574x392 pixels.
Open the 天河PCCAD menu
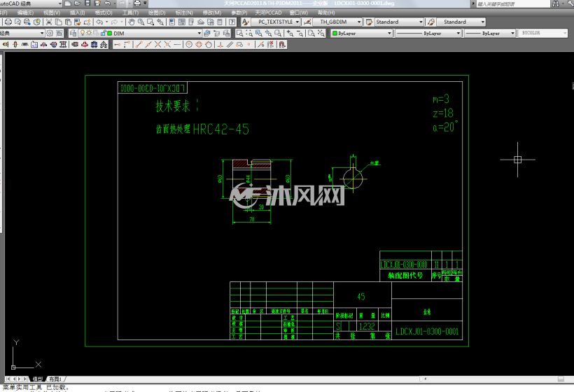(268, 13)
